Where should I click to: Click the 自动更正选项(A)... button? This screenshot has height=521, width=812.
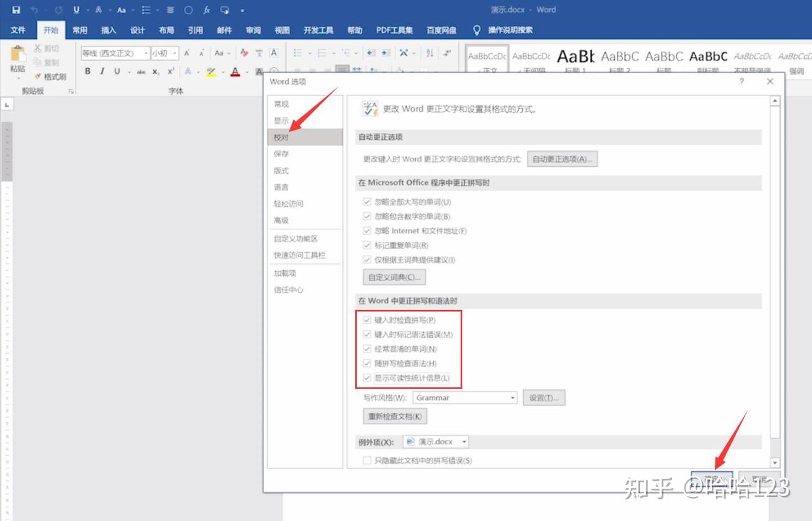point(562,159)
